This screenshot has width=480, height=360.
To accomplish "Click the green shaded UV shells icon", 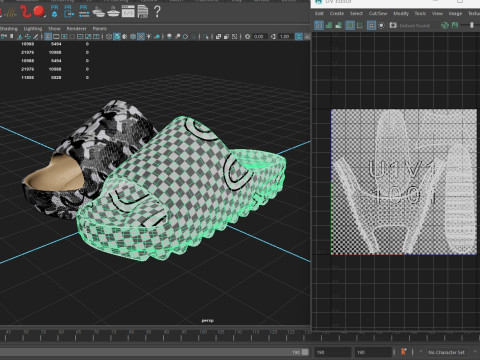I will (329, 25).
